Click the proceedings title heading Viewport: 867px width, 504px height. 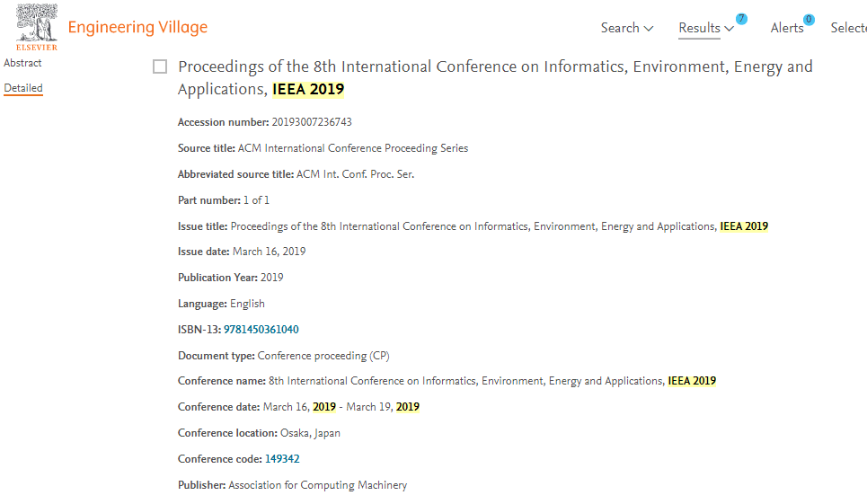(x=495, y=78)
